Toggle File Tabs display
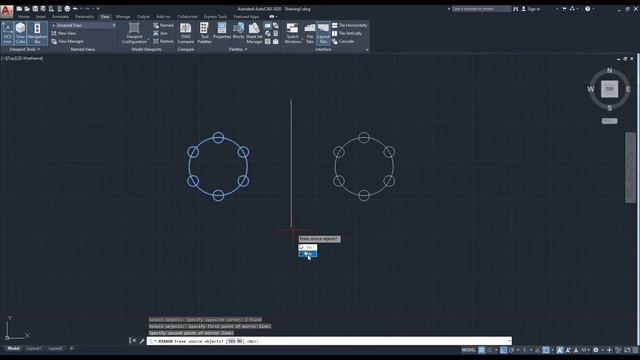The image size is (640, 360). (x=310, y=33)
